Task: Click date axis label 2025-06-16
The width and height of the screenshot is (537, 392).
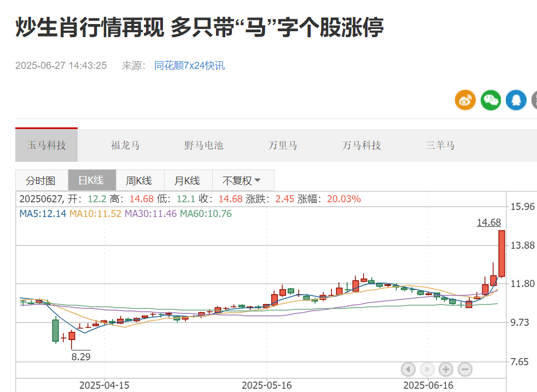Action: (x=428, y=385)
